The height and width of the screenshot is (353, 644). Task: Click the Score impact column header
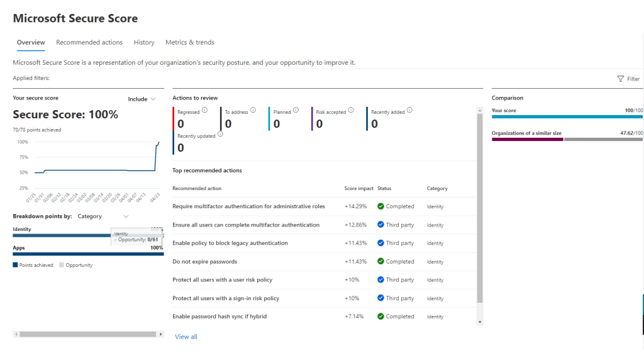358,188
